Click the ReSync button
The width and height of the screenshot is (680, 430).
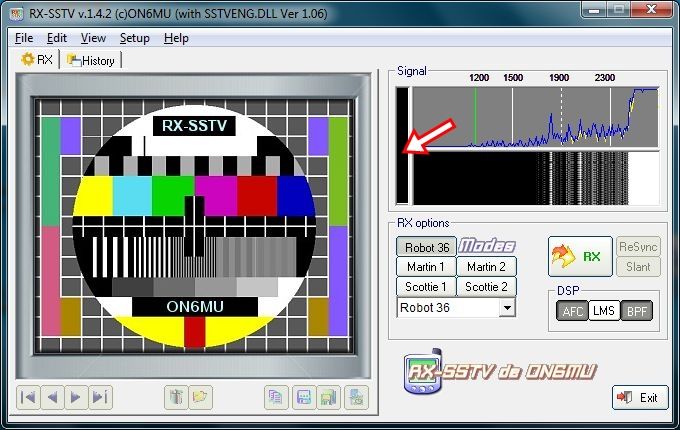click(638, 247)
